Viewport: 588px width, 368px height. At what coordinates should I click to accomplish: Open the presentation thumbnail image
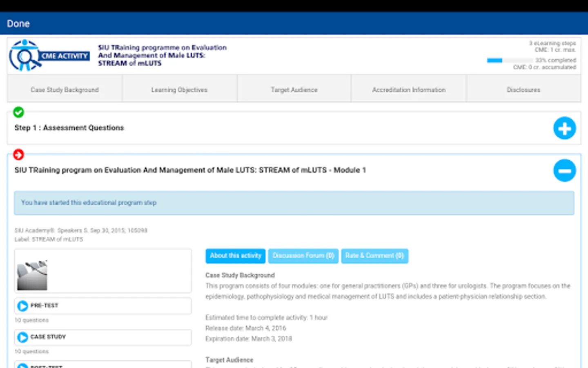coord(32,275)
